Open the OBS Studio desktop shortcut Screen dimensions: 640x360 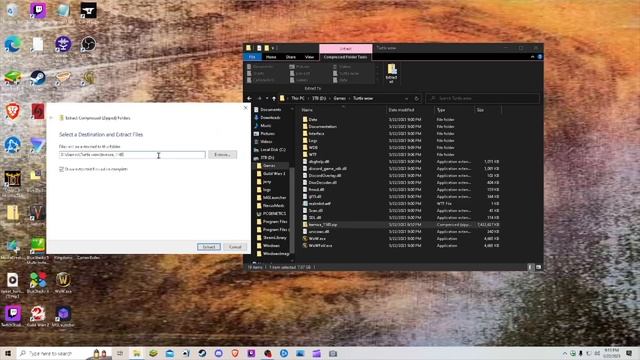[x=88, y=45]
